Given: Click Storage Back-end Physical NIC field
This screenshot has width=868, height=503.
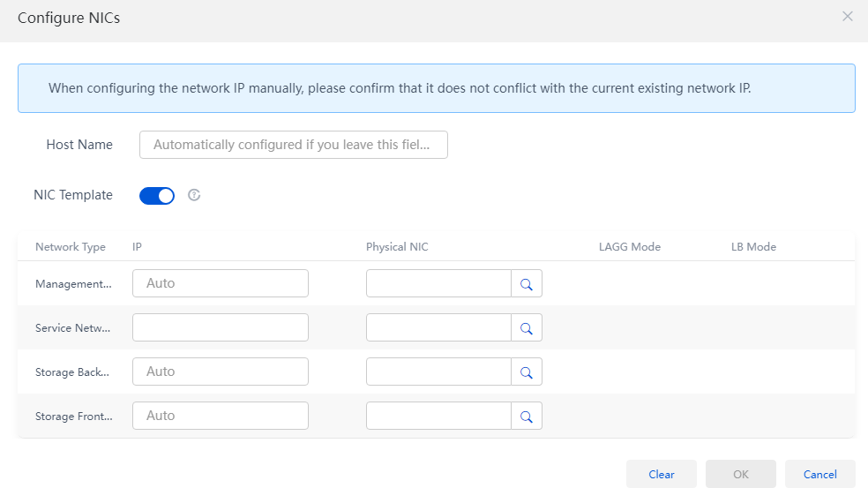Looking at the screenshot, I should coord(438,372).
